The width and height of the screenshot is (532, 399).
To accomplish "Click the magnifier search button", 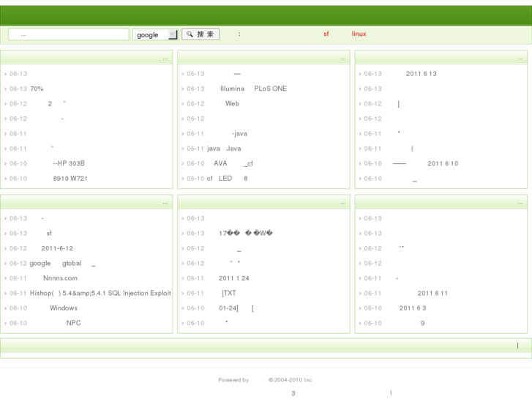I will [201, 34].
